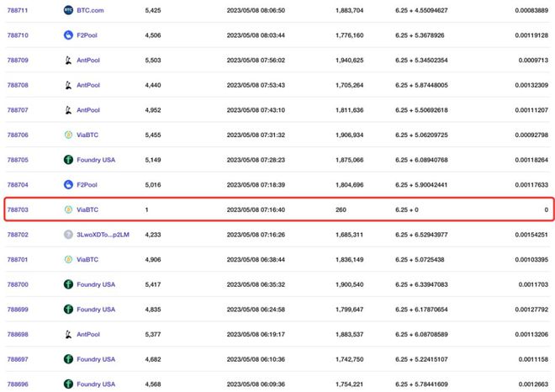Open block height 788700 link
The width and height of the screenshot is (555, 392).
(x=18, y=284)
